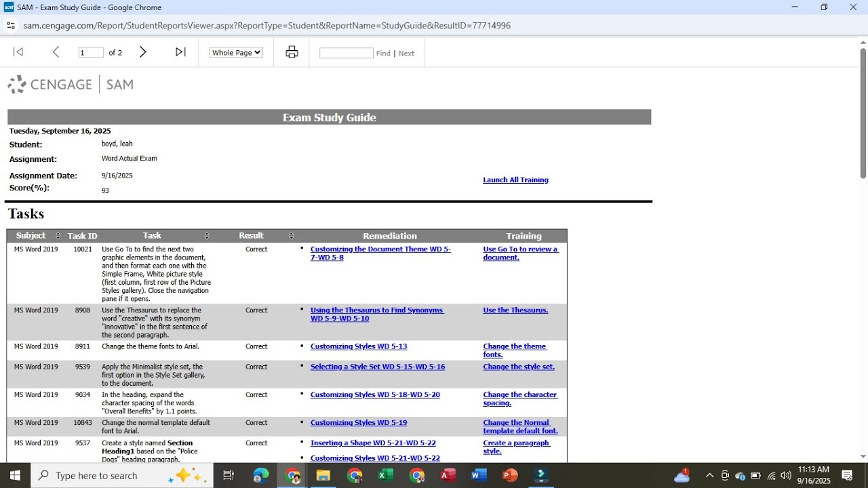
Task: Open the weather widget on taskbar
Action: pos(682,475)
